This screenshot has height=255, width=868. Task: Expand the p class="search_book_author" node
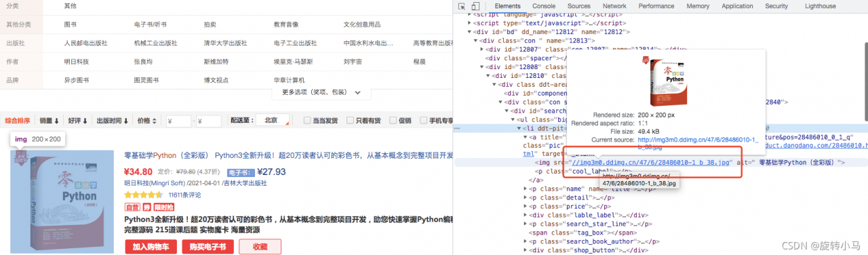526,241
